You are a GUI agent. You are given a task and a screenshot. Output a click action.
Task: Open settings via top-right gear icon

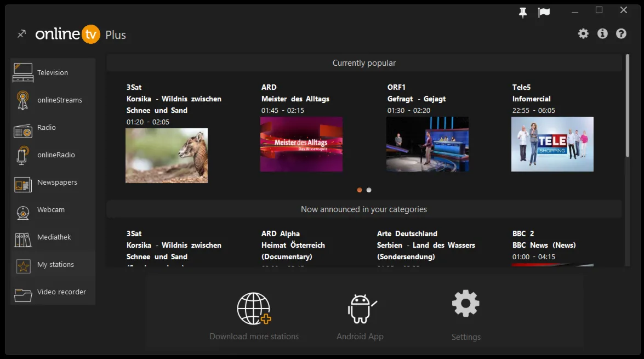(583, 33)
